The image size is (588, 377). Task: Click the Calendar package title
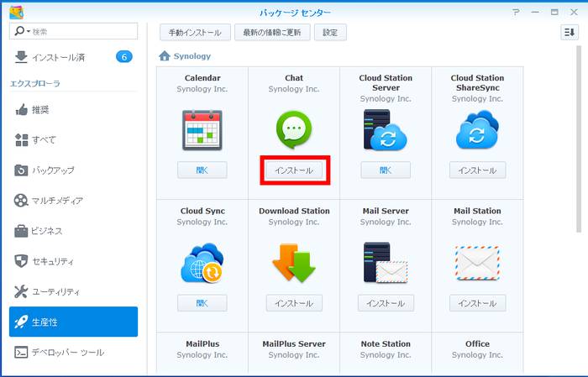[202, 78]
